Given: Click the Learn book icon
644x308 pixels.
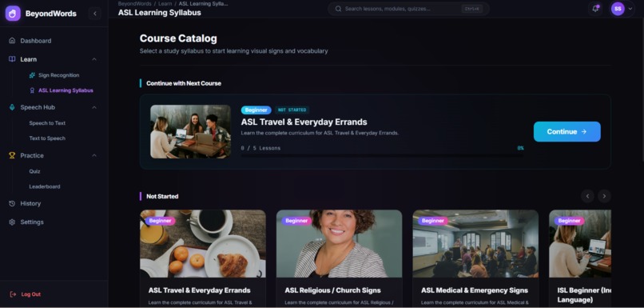Looking at the screenshot, I should (x=12, y=59).
